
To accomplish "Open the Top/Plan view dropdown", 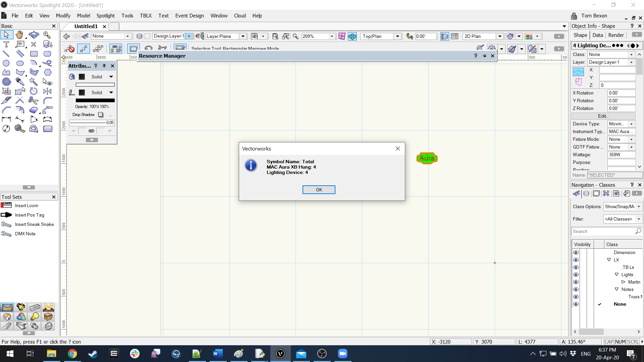I will [x=397, y=36].
